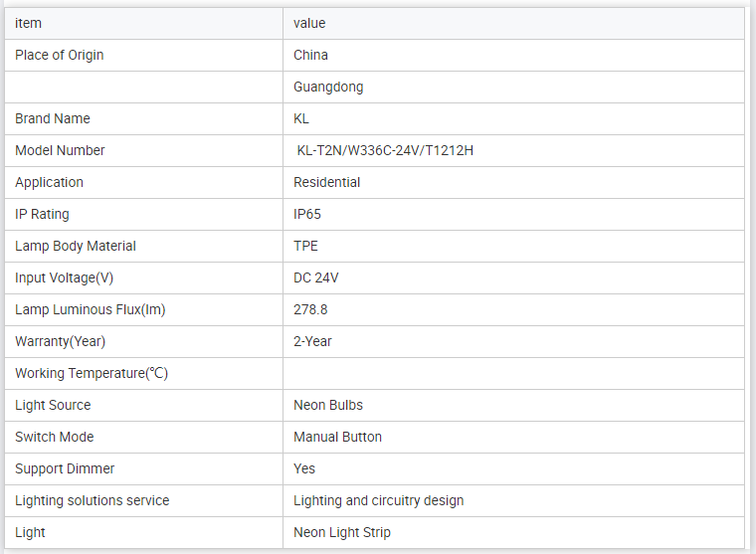Screen dimensions: 756x554
Task: Select the 'Neon Bulbs' value cell
Action: click(328, 405)
